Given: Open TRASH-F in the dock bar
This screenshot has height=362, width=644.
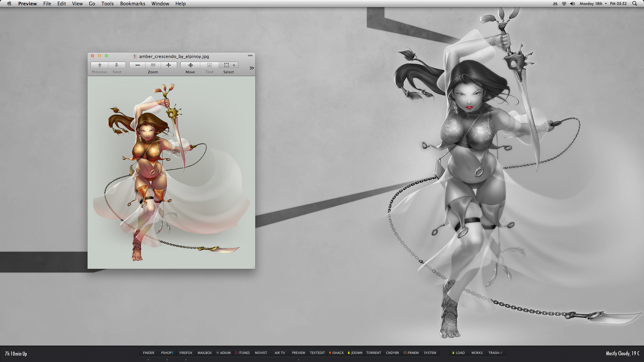Looking at the screenshot, I should (495, 353).
